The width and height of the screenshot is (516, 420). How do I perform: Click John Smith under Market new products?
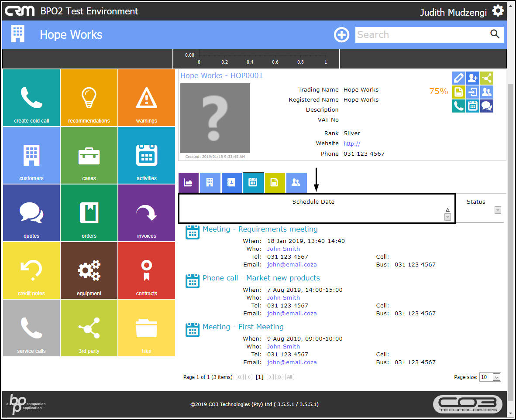[x=283, y=297]
